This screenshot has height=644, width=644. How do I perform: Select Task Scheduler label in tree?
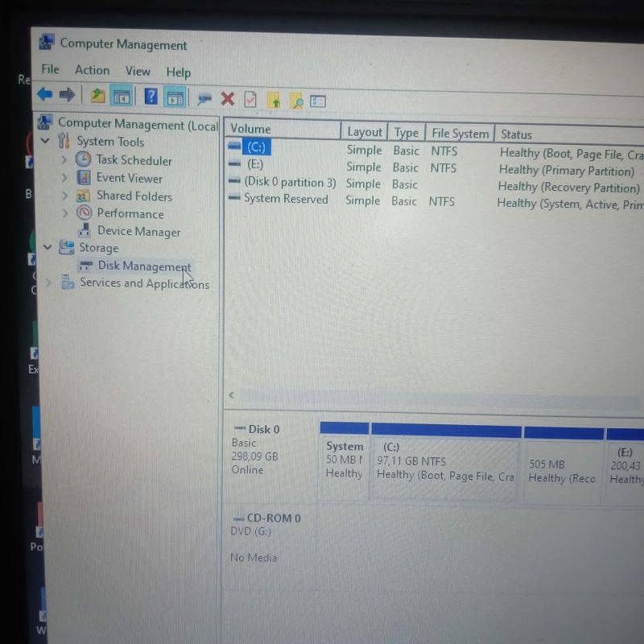134,160
